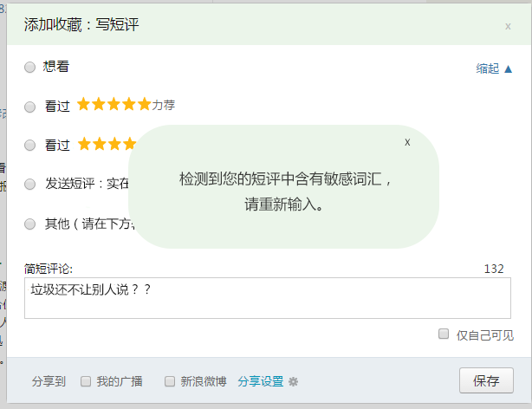532x409 pixels.
Task: Tick the 新浪微博 checkbox
Action: tap(170, 381)
